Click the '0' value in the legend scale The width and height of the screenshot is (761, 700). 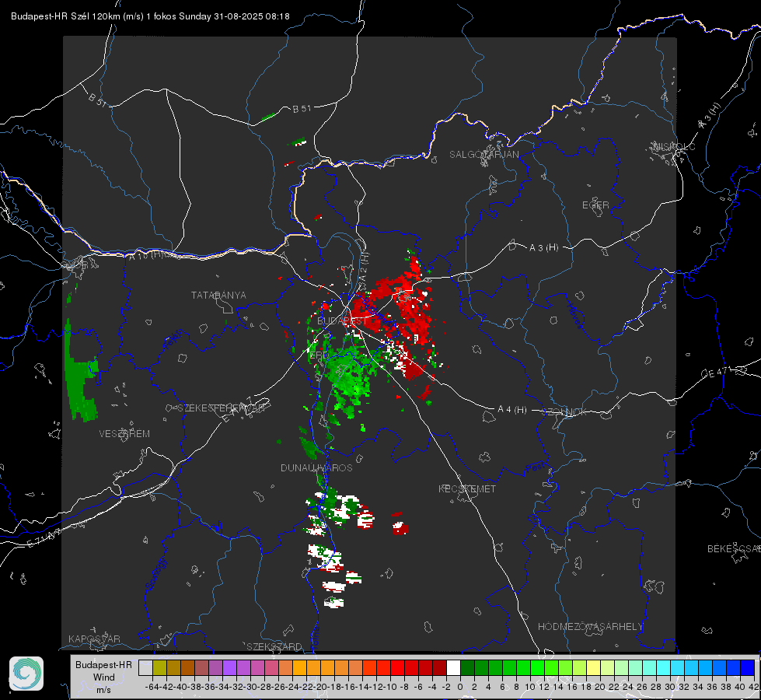pyautogui.click(x=460, y=687)
